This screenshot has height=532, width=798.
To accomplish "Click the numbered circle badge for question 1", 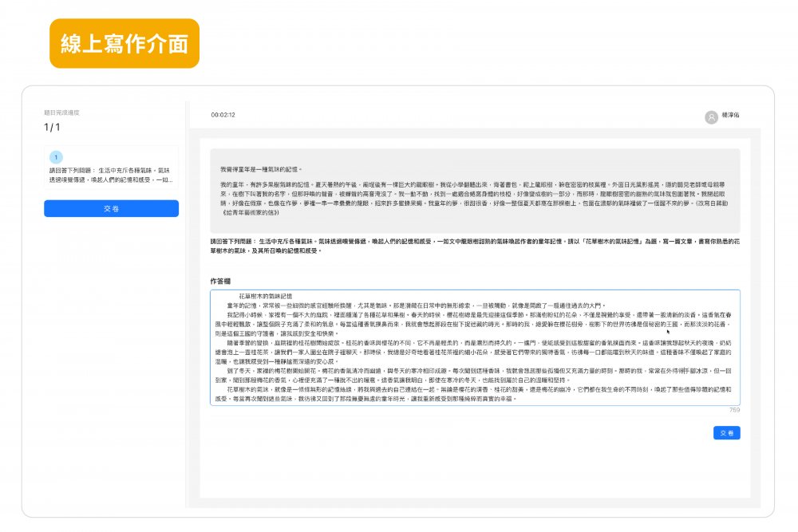I will click(56, 158).
